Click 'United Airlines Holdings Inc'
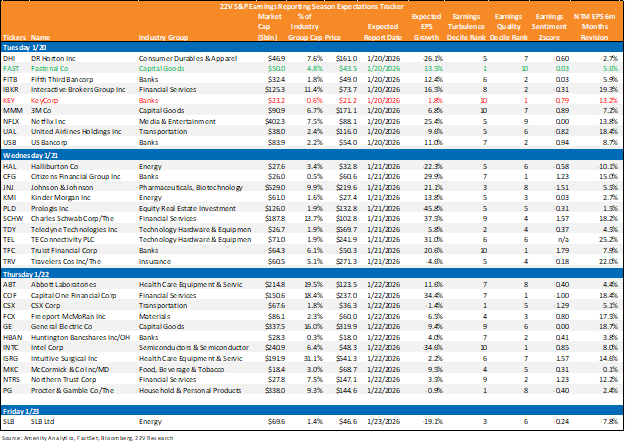The image size is (625, 443). pyautogui.click(x=76, y=132)
